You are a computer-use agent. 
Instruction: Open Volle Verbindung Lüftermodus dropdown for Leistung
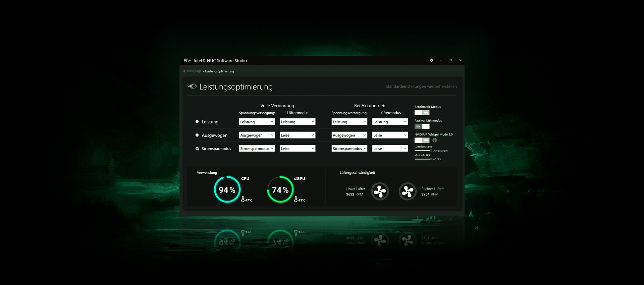pyautogui.click(x=298, y=122)
